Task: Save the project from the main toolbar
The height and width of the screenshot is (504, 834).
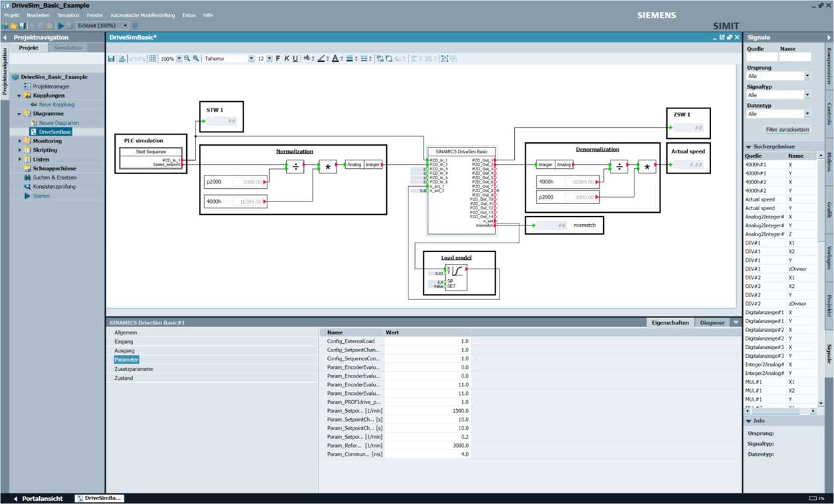Action: (x=22, y=26)
